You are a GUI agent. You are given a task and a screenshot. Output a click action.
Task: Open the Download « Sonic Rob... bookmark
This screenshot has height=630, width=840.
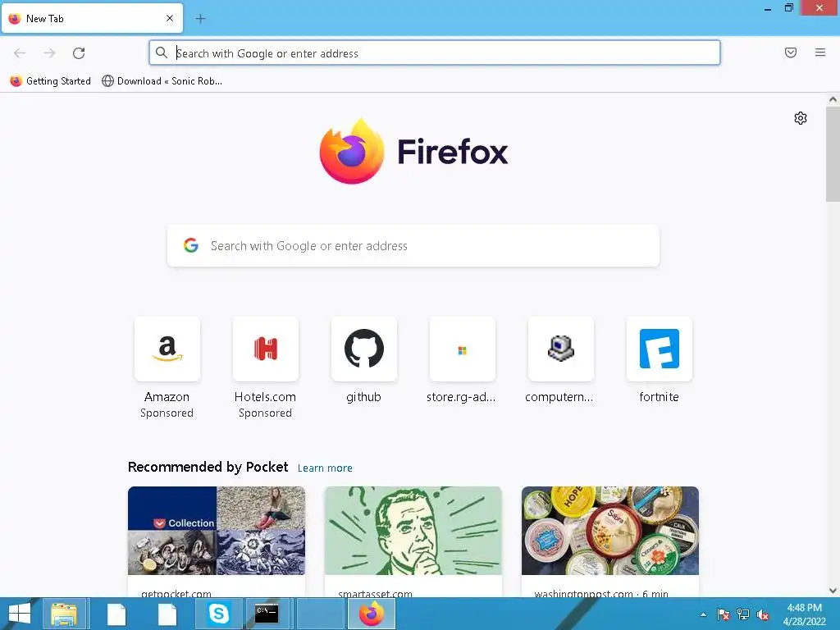coord(162,81)
